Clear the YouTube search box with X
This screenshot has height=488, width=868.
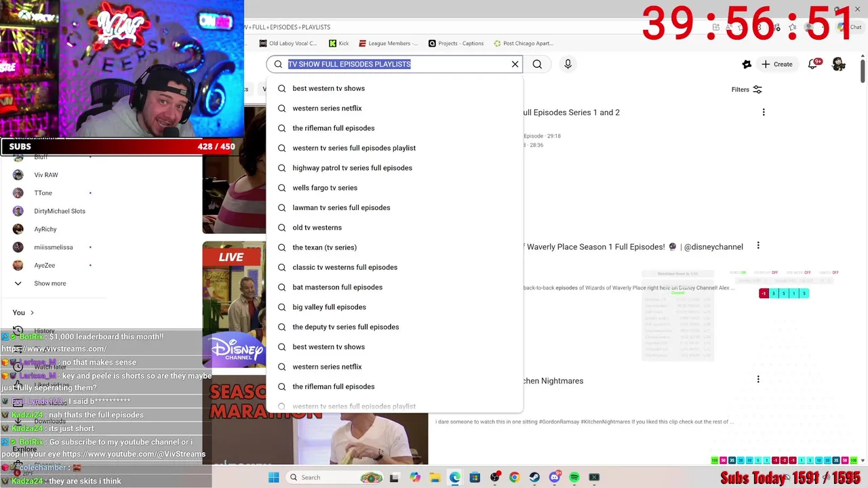[x=515, y=64]
